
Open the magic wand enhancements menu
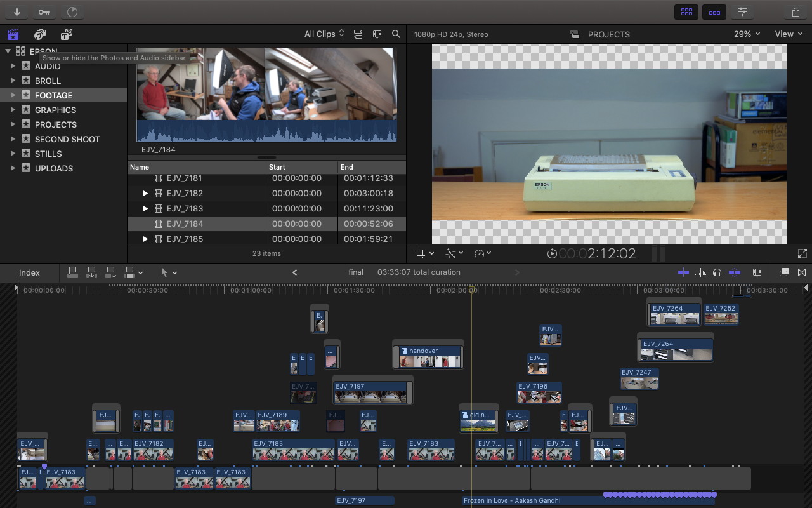454,253
